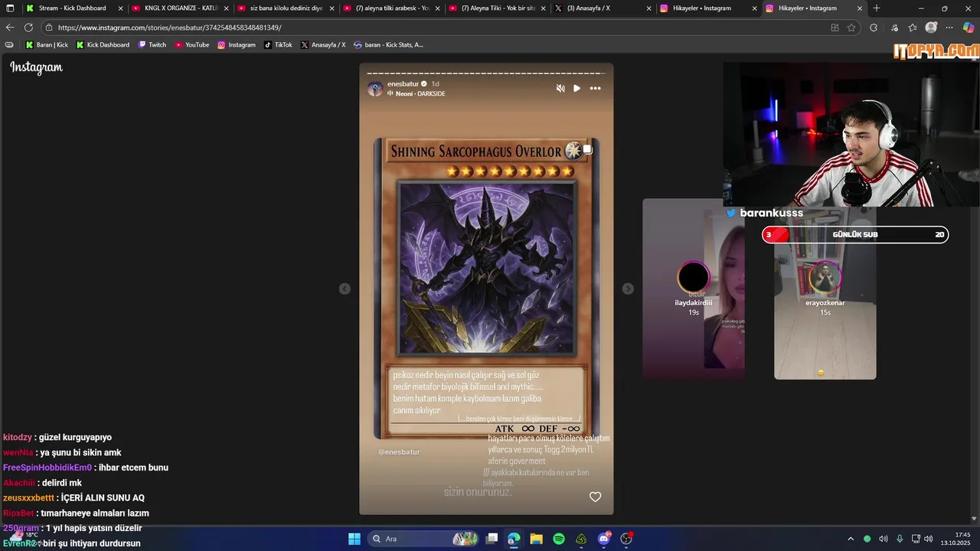Viewport: 980px width, 551px height.
Task: Open Instagram bookmark
Action: (237, 45)
